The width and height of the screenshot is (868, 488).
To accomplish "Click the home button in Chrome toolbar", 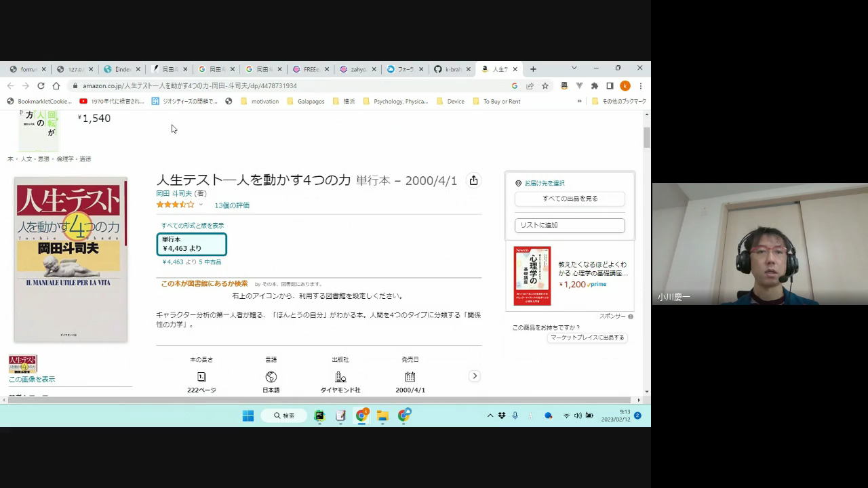I will click(56, 86).
